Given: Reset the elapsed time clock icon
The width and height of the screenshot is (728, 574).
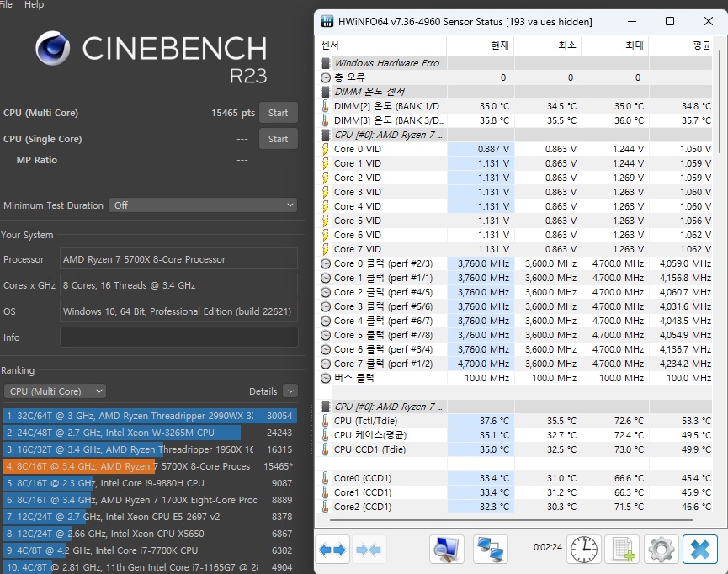Looking at the screenshot, I should [x=584, y=550].
